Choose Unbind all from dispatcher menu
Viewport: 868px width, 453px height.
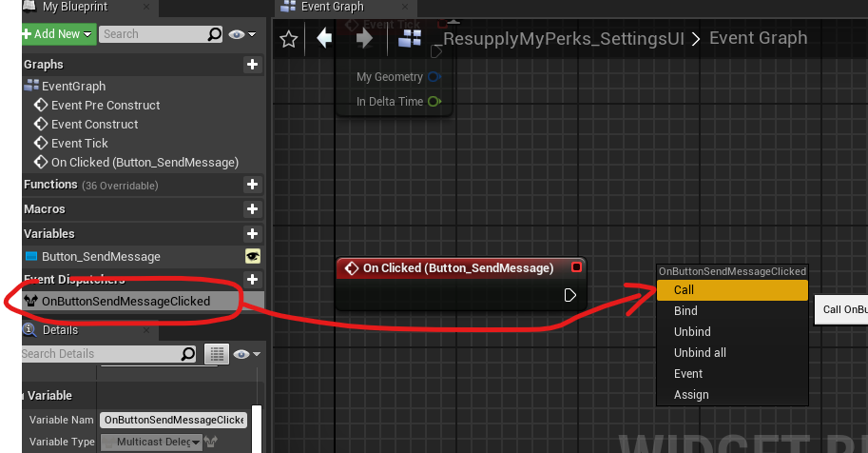tap(732, 353)
